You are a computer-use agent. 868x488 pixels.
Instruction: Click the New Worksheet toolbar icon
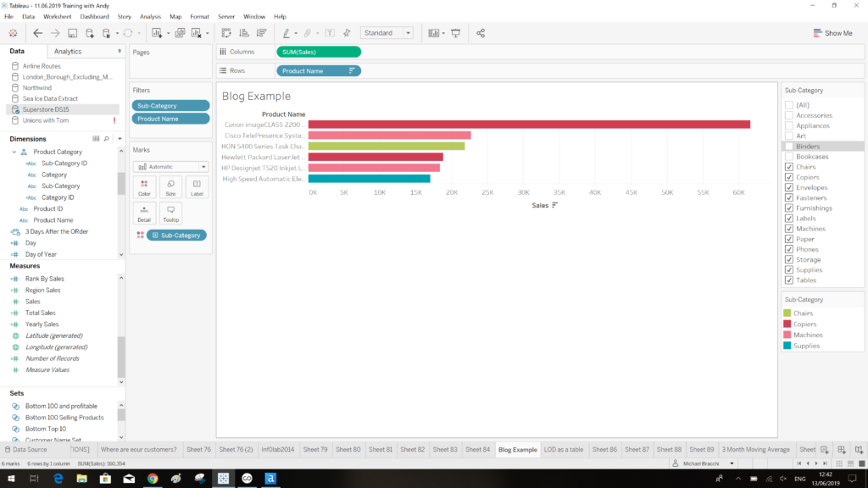[157, 33]
